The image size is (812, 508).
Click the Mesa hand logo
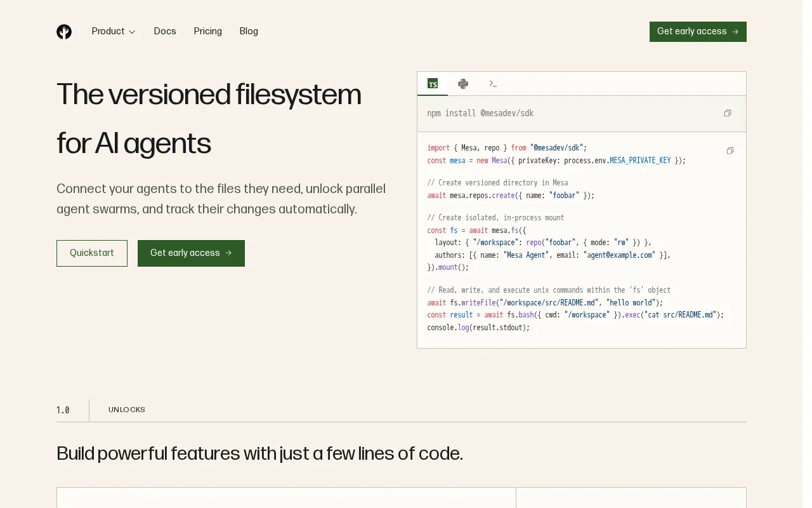64,32
